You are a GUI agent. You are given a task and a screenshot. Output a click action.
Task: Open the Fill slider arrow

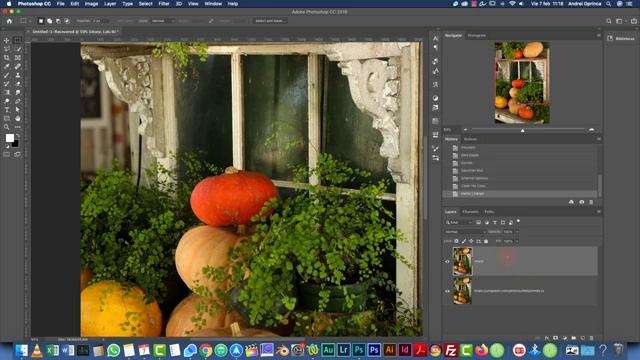[517, 241]
